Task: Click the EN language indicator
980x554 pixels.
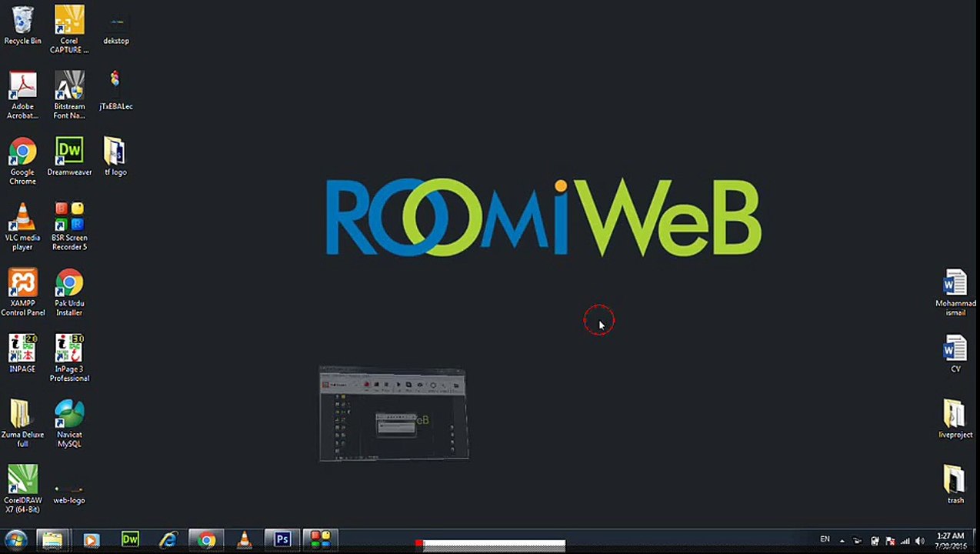Action: (825, 539)
